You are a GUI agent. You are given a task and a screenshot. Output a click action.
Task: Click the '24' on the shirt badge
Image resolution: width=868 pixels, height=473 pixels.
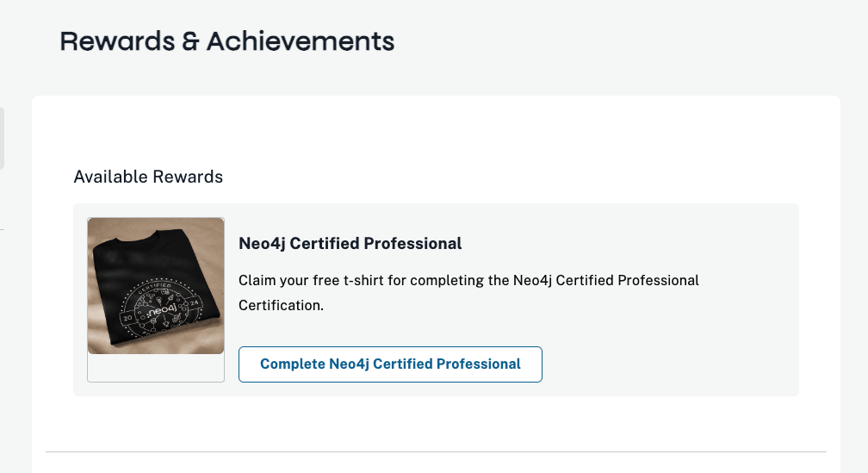point(195,303)
